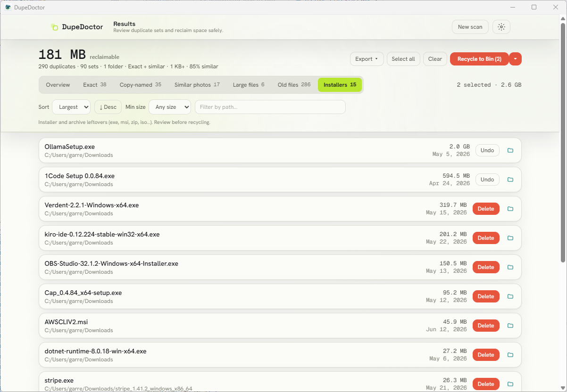Open folder for Verdent-2.2.1-Windows-x64.exe

point(510,209)
